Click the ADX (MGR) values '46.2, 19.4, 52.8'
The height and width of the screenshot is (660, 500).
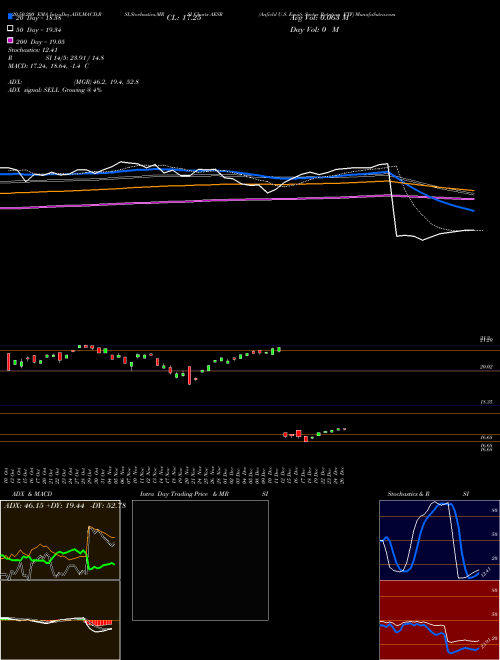pyautogui.click(x=116, y=82)
